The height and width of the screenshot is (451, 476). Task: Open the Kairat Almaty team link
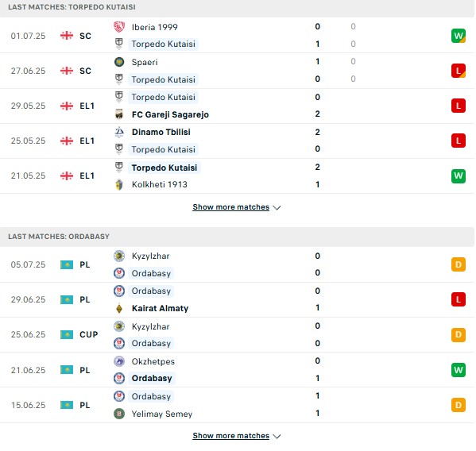coord(160,308)
